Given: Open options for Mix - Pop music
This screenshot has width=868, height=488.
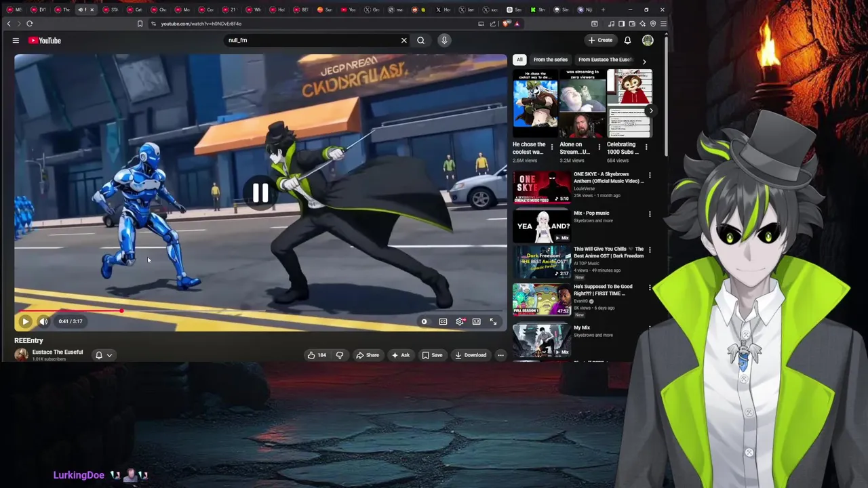Looking at the screenshot, I should click(650, 214).
